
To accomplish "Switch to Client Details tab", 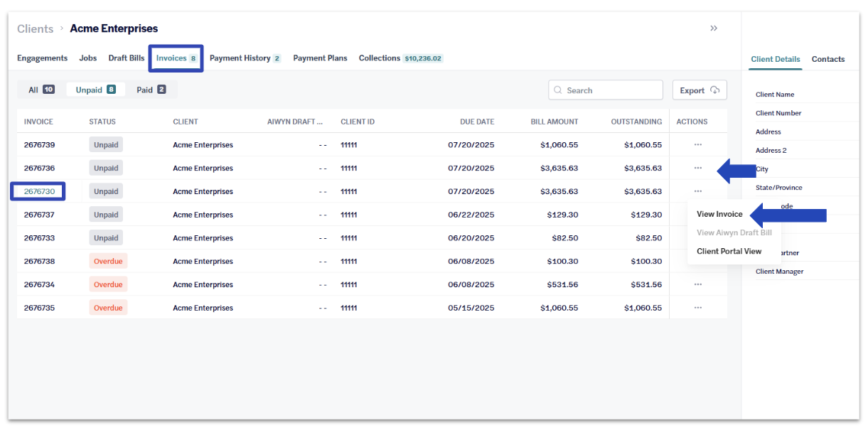I will point(776,59).
